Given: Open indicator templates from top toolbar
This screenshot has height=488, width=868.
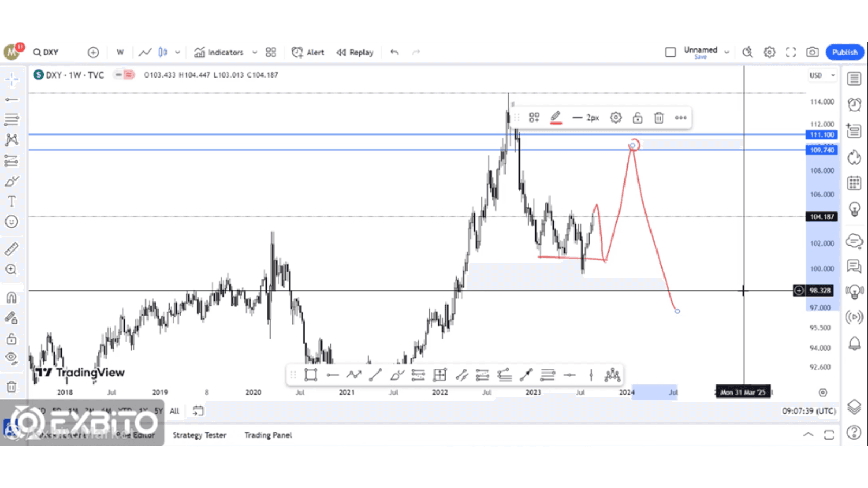Looking at the screenshot, I should click(271, 52).
